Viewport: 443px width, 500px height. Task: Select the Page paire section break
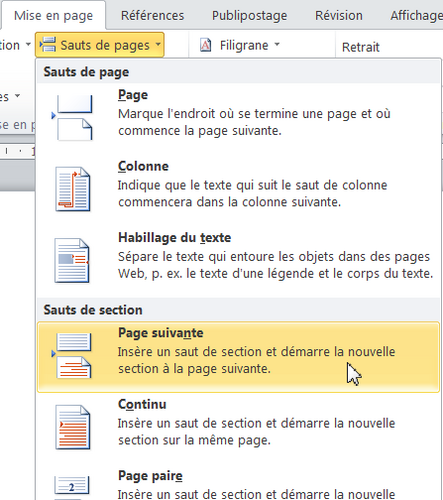pos(238,482)
